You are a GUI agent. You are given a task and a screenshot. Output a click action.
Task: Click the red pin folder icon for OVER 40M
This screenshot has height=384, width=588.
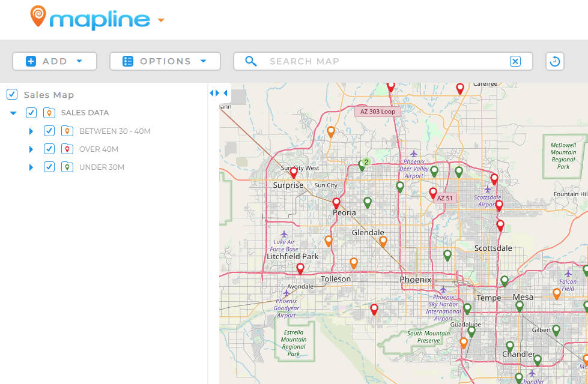(67, 149)
